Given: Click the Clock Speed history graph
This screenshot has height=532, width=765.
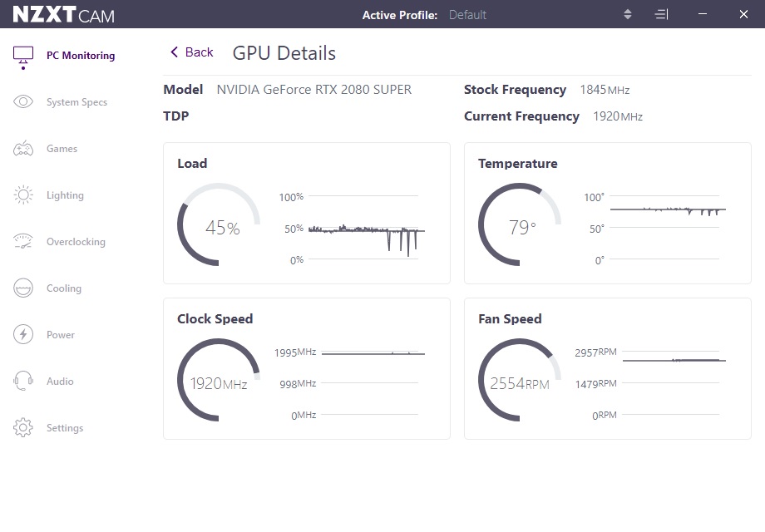Looking at the screenshot, I should pyautogui.click(x=373, y=384).
